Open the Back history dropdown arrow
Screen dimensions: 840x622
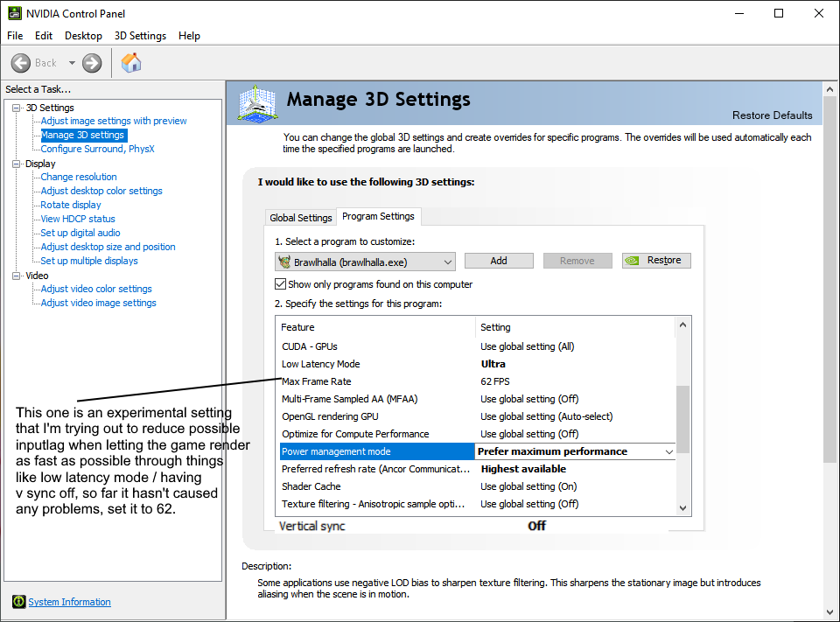pyautogui.click(x=72, y=63)
